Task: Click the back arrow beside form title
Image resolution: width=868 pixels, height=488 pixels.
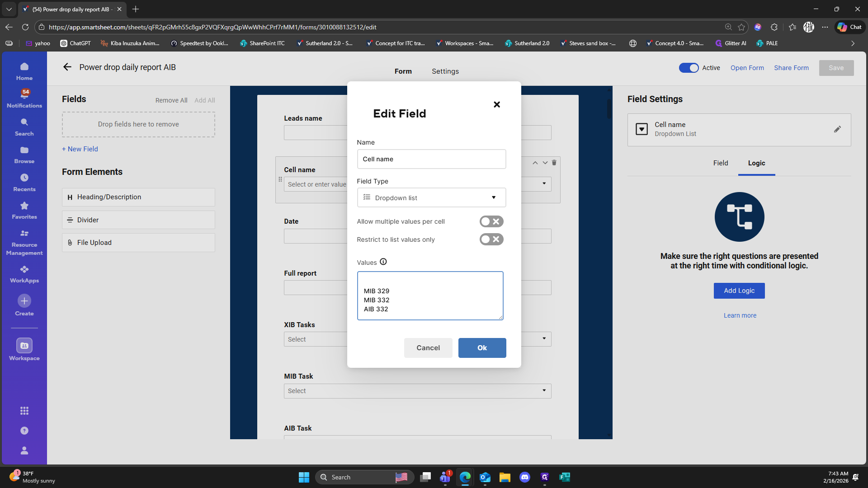Action: (x=67, y=67)
